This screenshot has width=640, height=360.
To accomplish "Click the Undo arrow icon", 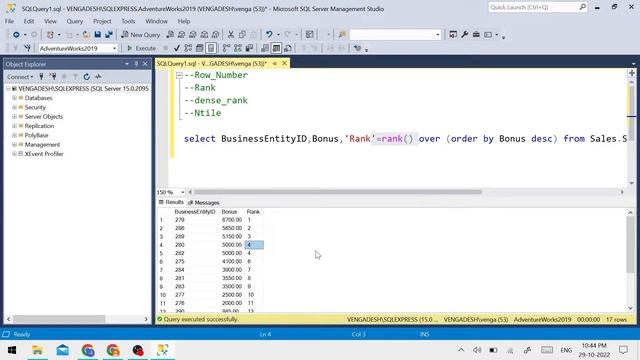I will [269, 35].
